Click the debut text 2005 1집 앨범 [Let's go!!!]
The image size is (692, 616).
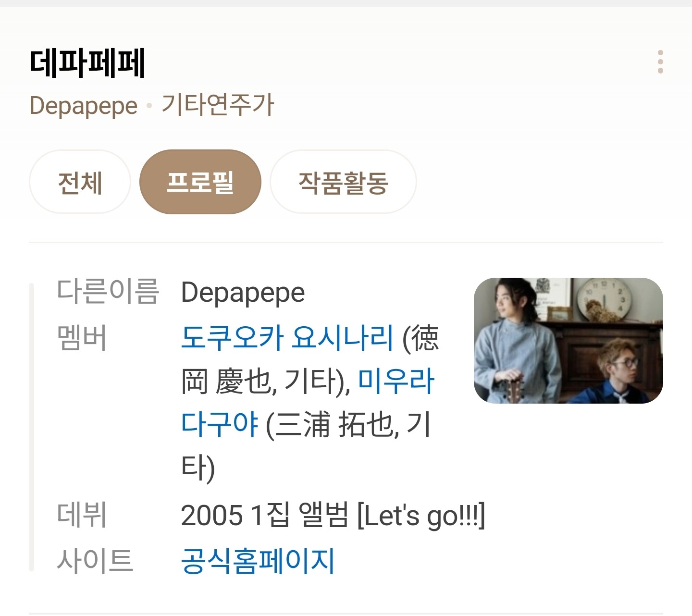[333, 515]
